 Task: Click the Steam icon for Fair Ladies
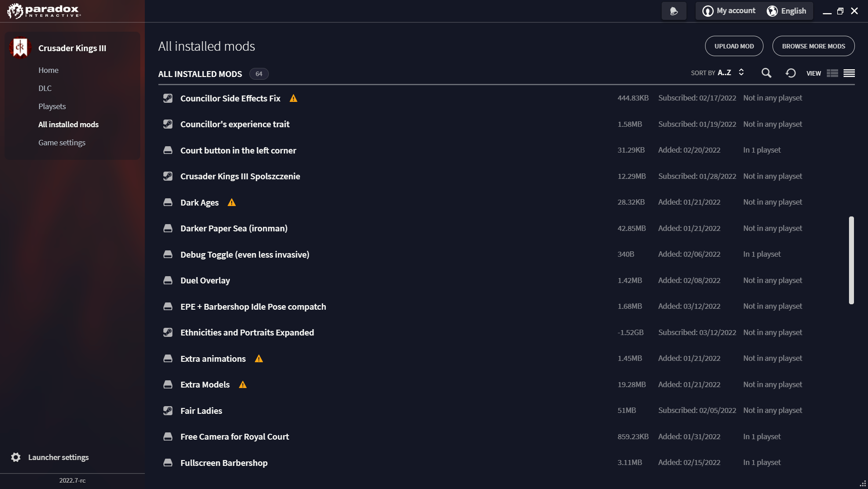[x=168, y=411]
